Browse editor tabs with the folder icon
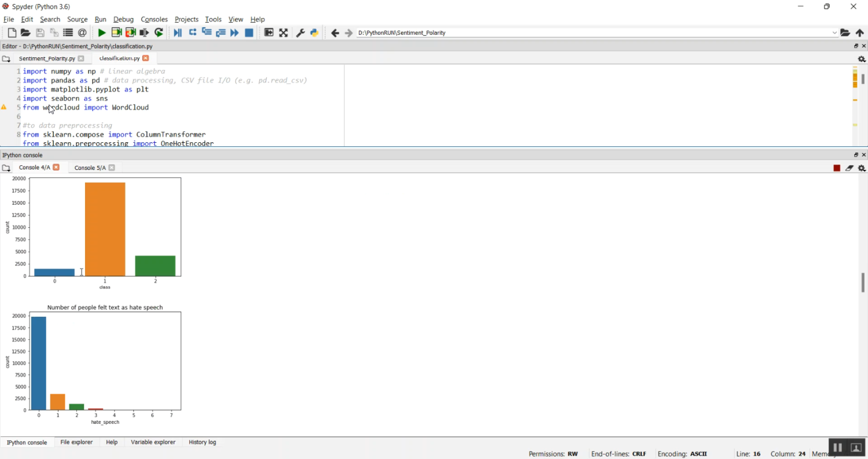868x459 pixels. coord(6,58)
